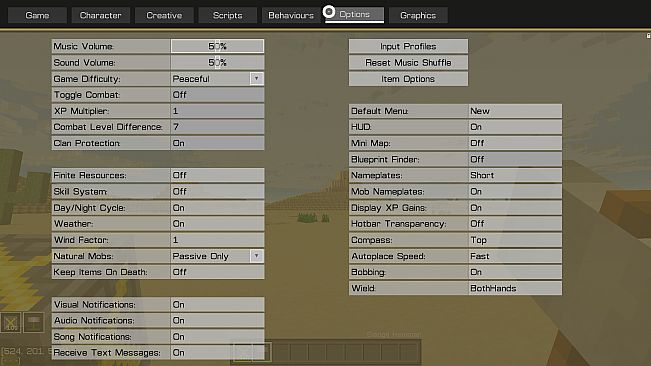Toggle the Weather setting
This screenshot has width=651, height=366.
tap(217, 224)
